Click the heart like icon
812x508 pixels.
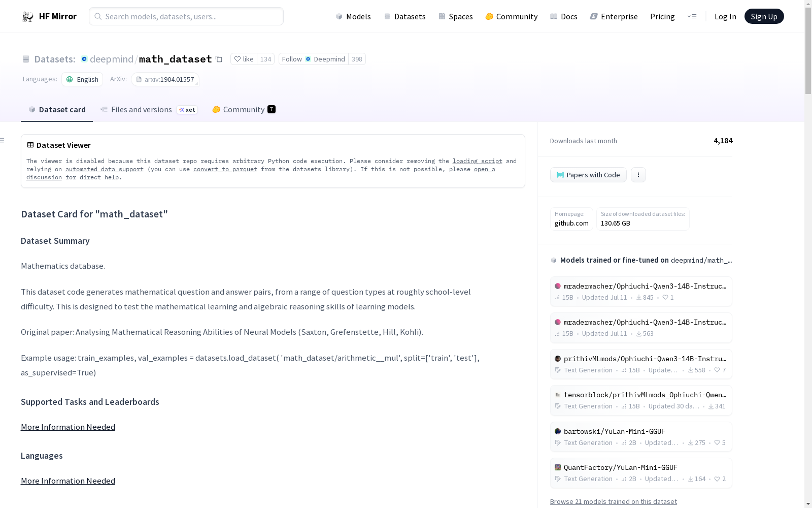(238, 59)
